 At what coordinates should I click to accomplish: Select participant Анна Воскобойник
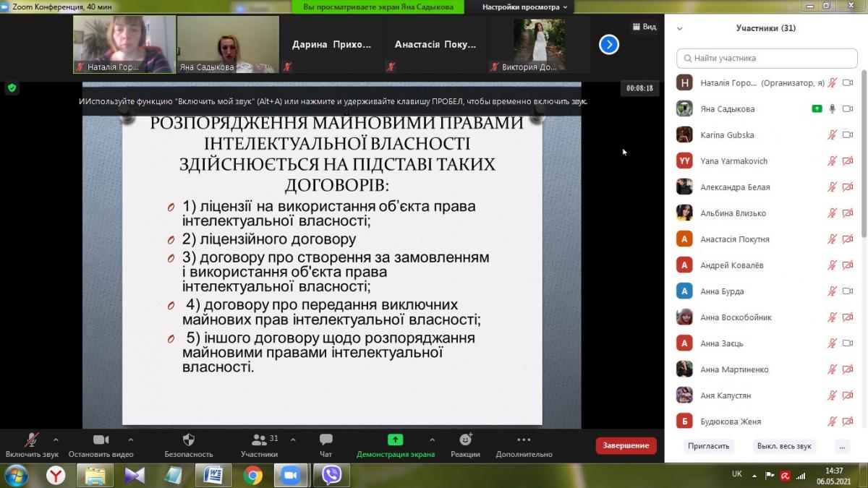pyautogui.click(x=766, y=317)
